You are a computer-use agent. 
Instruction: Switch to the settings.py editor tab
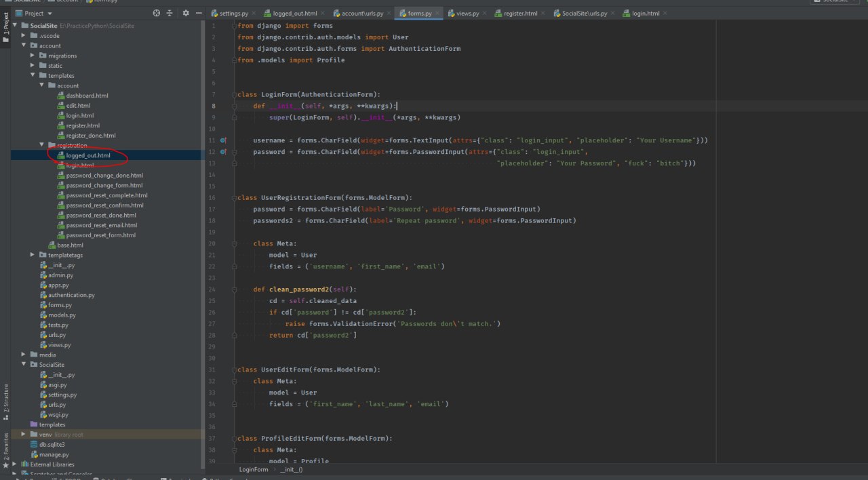(x=234, y=13)
